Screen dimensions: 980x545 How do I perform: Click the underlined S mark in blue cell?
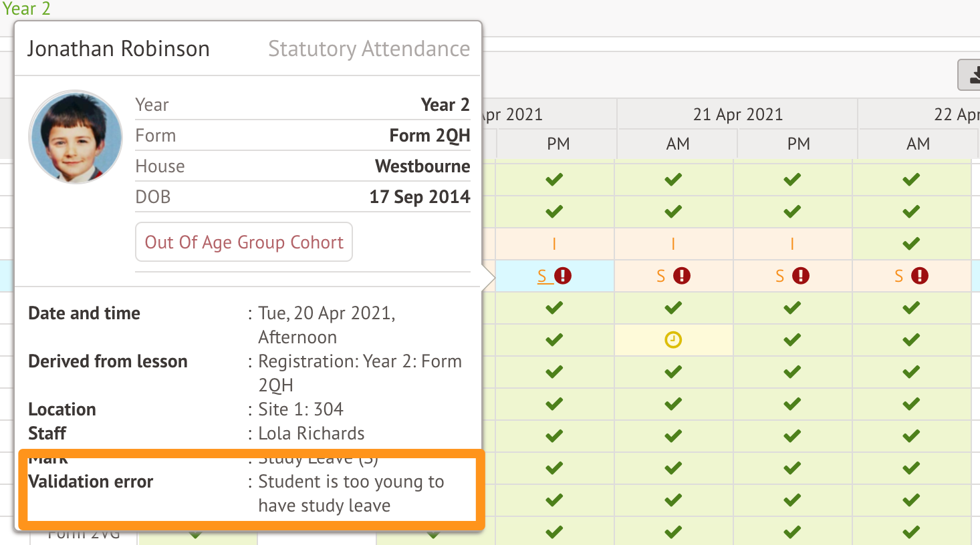tap(543, 276)
